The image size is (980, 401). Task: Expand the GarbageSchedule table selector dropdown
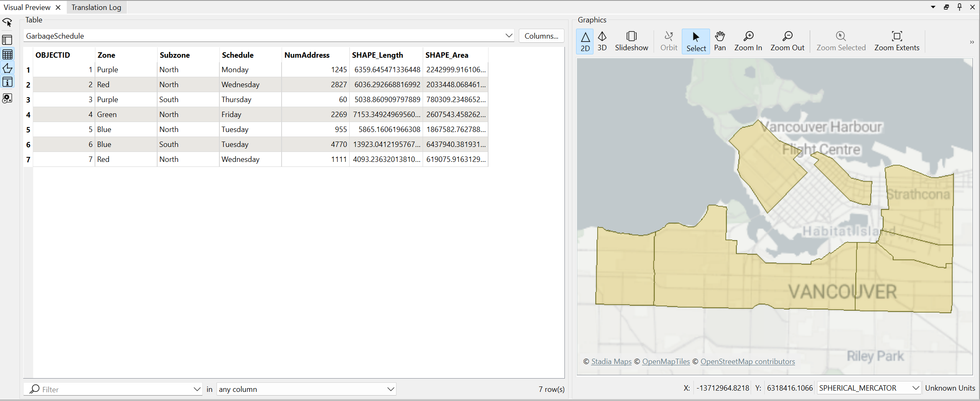point(508,36)
